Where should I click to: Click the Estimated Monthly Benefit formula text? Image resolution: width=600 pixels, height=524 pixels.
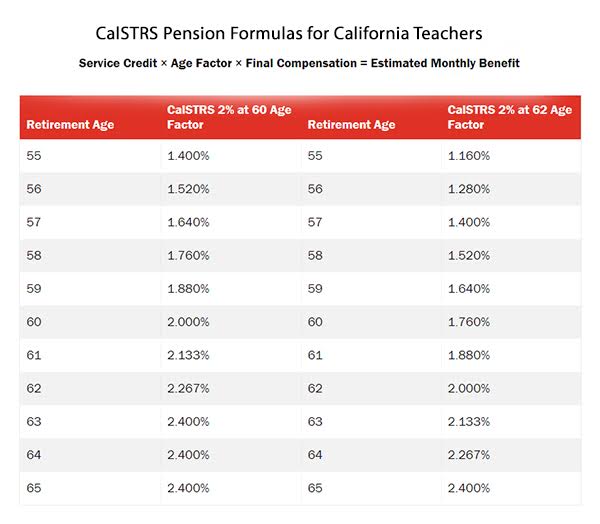click(x=299, y=63)
